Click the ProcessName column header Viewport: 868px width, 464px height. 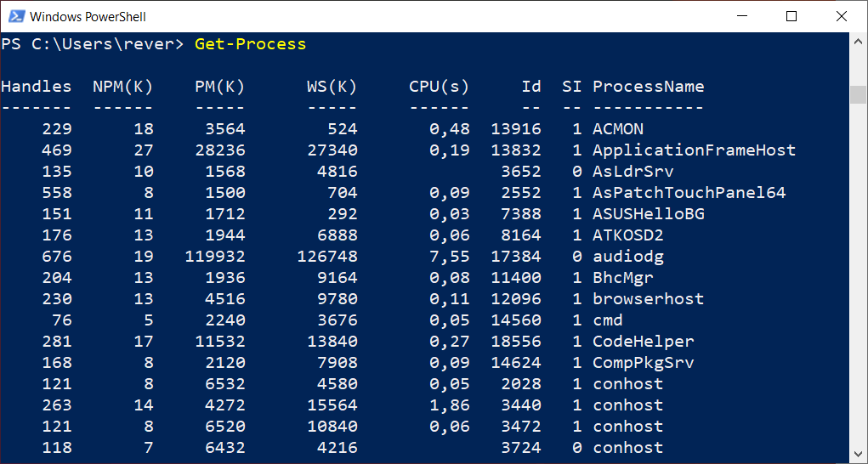pos(648,87)
